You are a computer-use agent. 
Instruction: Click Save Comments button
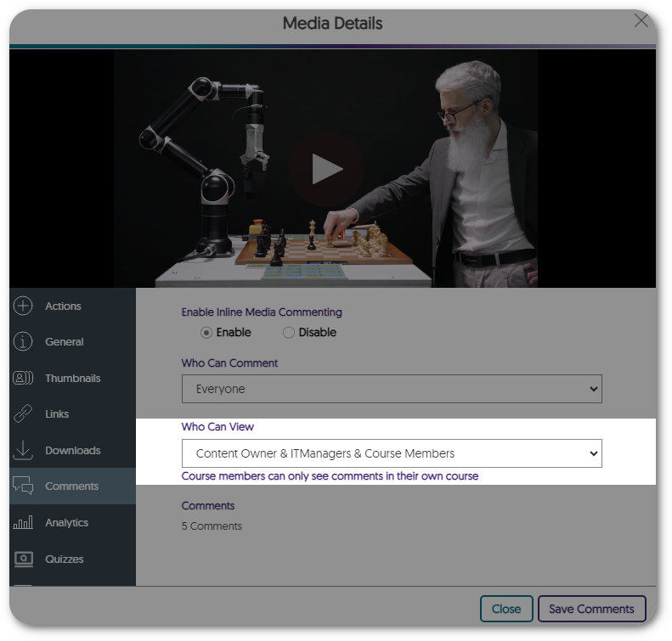click(x=591, y=609)
